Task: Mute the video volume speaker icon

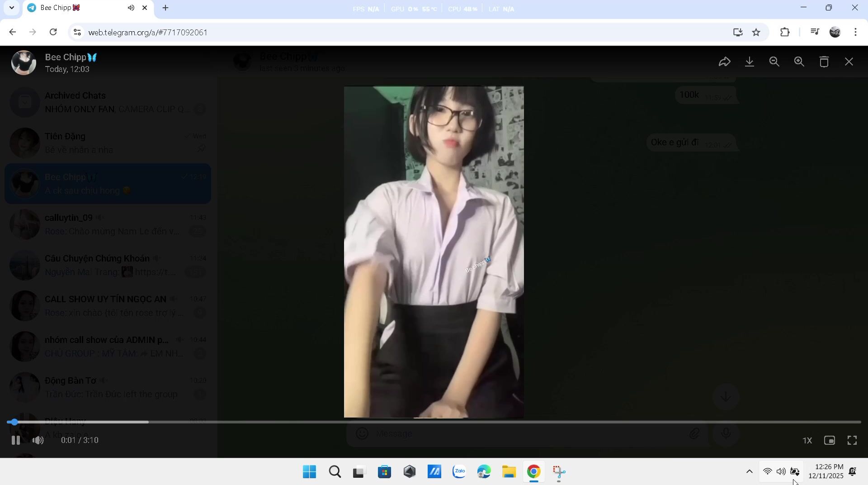Action: tap(38, 440)
